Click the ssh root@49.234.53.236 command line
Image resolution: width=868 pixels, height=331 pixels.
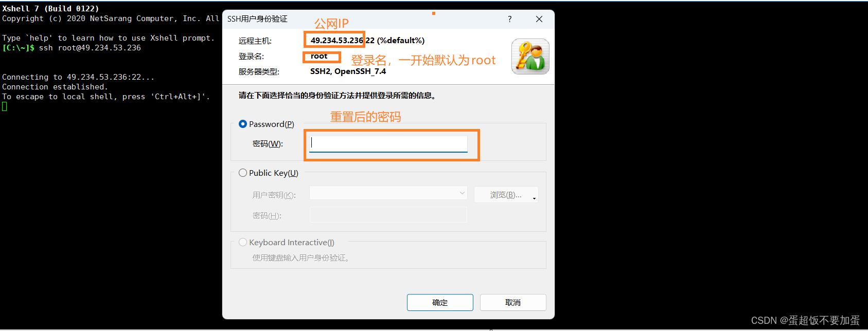click(x=90, y=48)
